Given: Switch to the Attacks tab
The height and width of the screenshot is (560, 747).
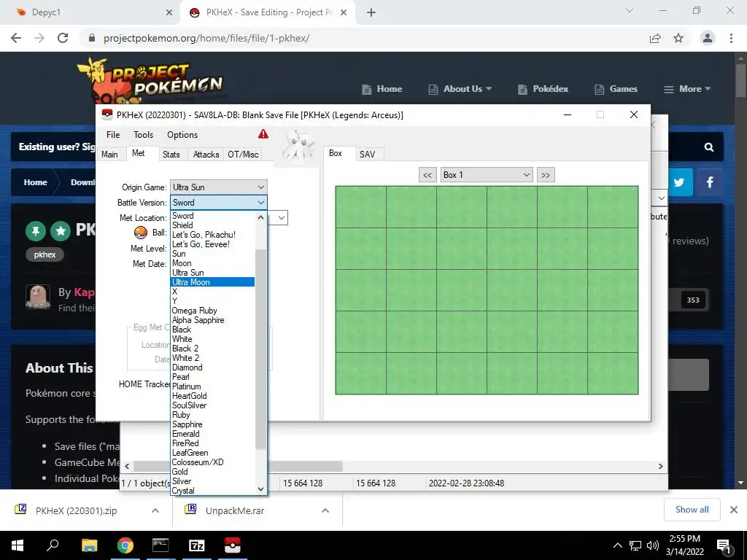Looking at the screenshot, I should point(206,155).
